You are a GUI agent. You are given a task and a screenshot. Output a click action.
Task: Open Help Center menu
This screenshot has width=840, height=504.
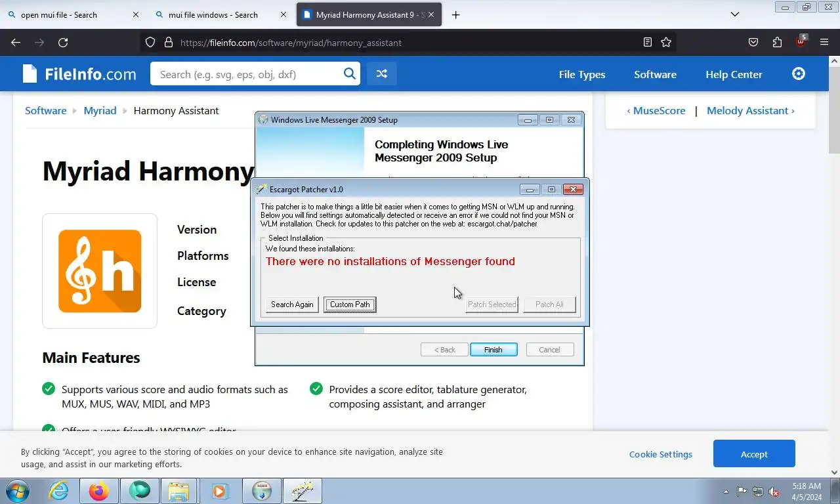(x=734, y=74)
